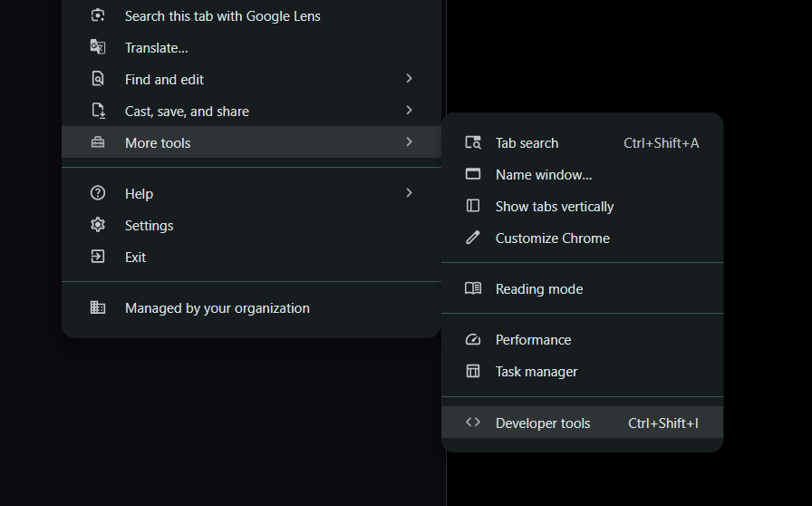
Task: Click the Cast, save, and share icon
Action: (x=99, y=111)
